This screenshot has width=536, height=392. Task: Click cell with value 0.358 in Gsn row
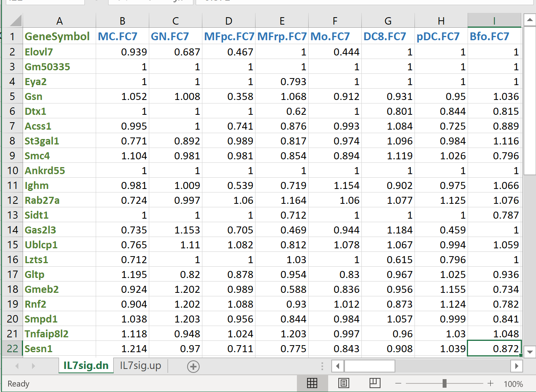pyautogui.click(x=229, y=96)
